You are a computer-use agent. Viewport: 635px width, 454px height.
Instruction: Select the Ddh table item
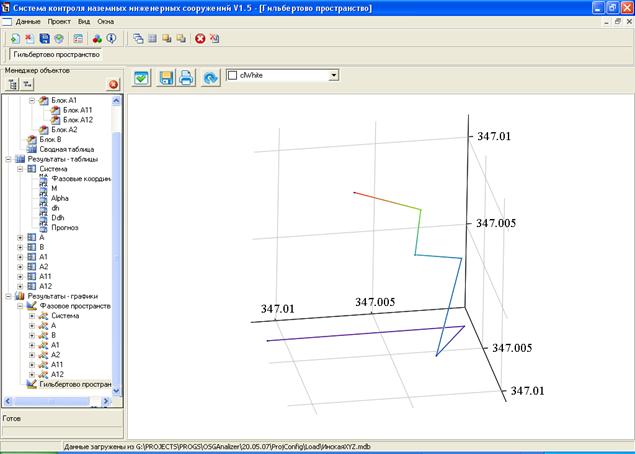point(58,218)
